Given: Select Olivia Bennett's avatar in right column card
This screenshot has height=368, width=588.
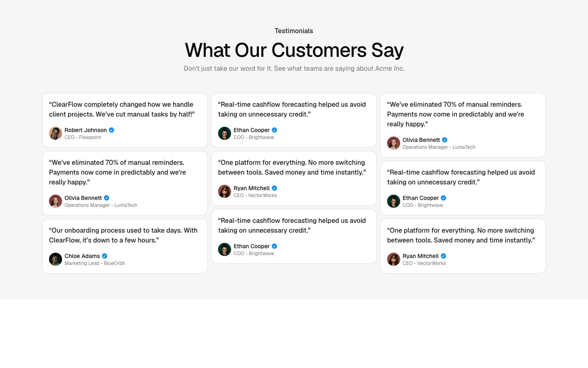Looking at the screenshot, I should tap(394, 143).
